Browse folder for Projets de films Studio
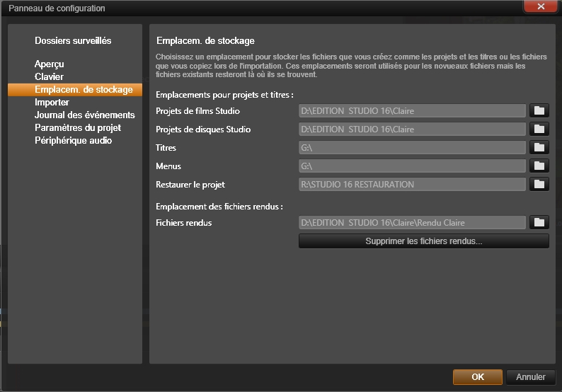562x392 pixels. tap(539, 110)
